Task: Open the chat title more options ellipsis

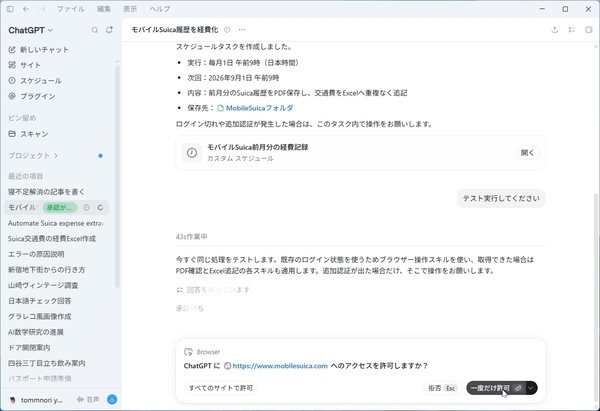Action: click(x=242, y=29)
